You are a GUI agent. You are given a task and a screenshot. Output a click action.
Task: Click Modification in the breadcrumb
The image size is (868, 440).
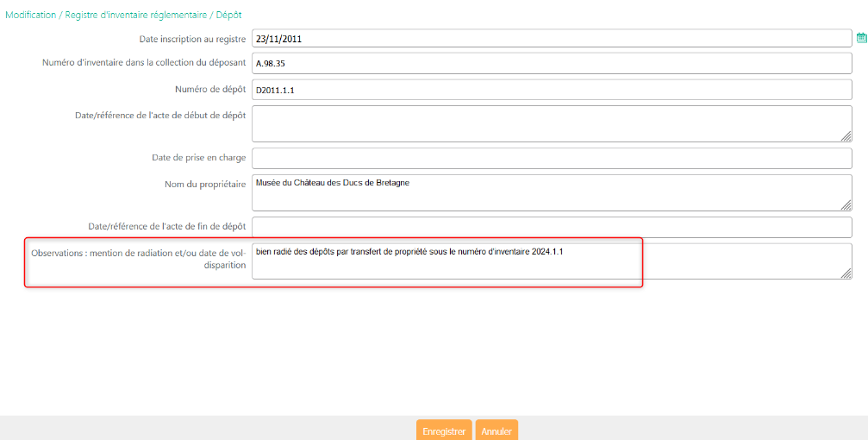pyautogui.click(x=30, y=16)
